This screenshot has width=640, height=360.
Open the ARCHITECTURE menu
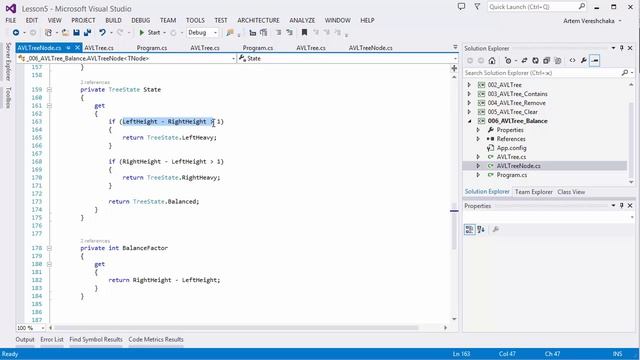[x=258, y=20]
